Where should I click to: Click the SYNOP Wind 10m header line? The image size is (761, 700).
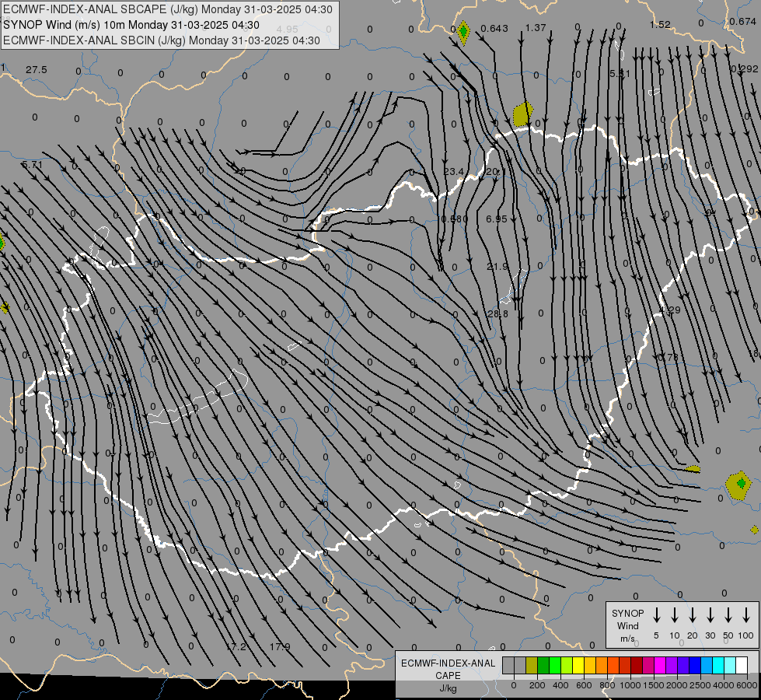coord(131,25)
